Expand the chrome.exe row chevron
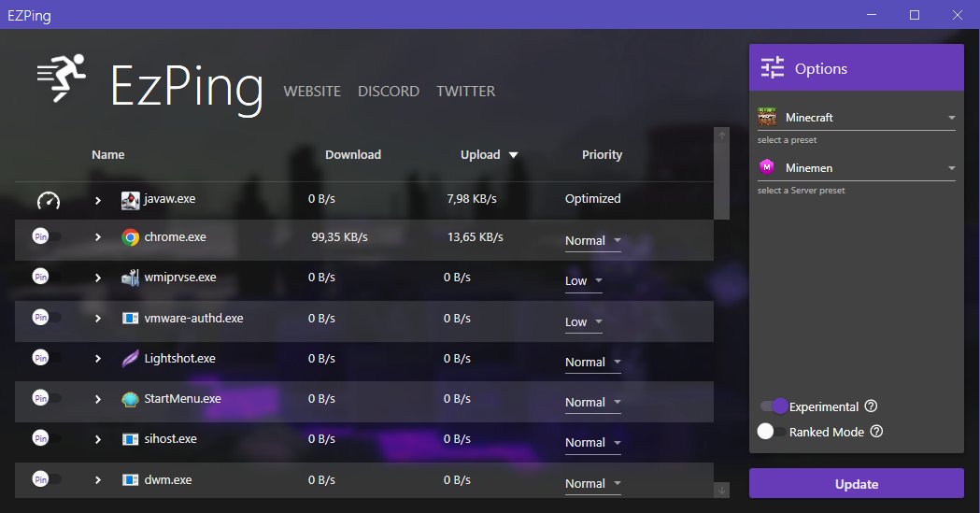This screenshot has height=513, width=980. [x=97, y=237]
